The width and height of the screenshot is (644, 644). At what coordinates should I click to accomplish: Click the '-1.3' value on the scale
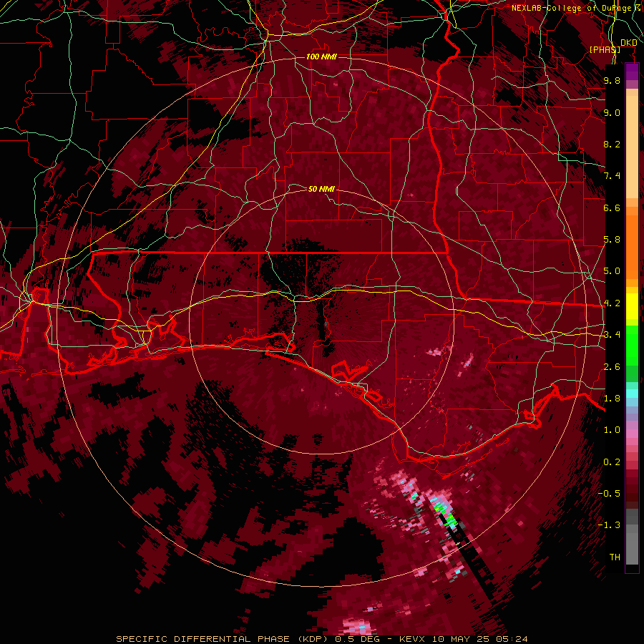[610, 525]
